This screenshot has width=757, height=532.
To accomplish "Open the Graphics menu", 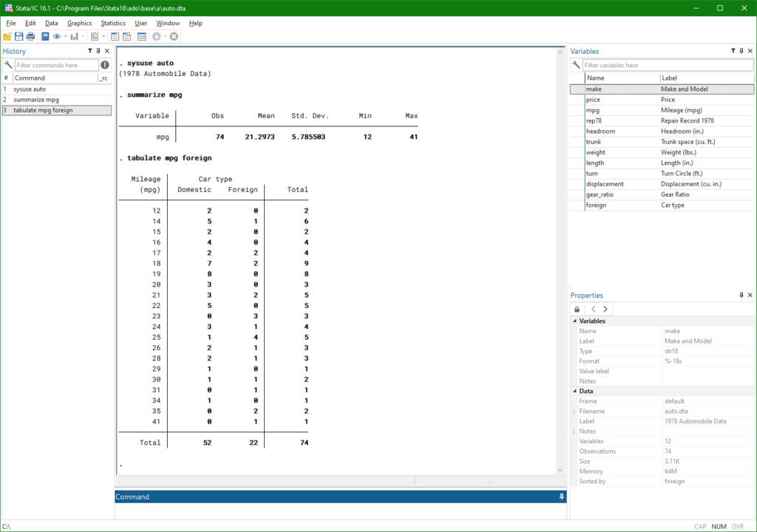I will (79, 23).
